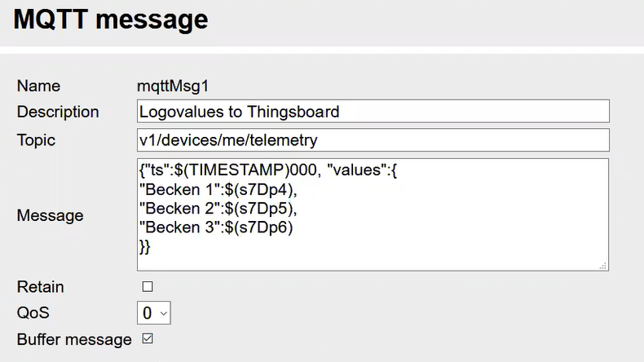Screen dimensions: 644x362
Task: Click the Description label
Action: (x=58, y=112)
